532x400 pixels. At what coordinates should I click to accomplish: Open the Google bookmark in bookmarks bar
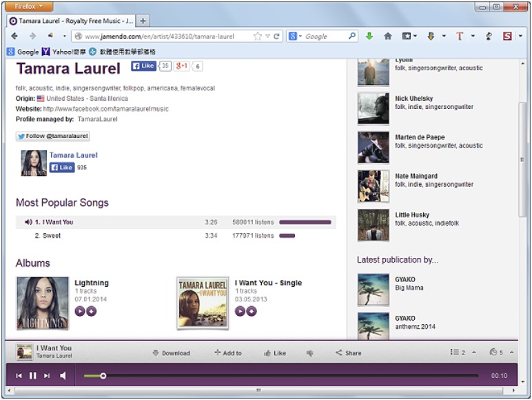click(x=23, y=52)
